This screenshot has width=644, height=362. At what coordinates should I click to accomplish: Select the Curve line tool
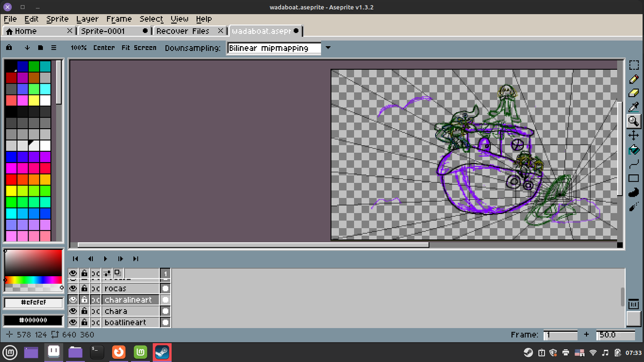(633, 164)
